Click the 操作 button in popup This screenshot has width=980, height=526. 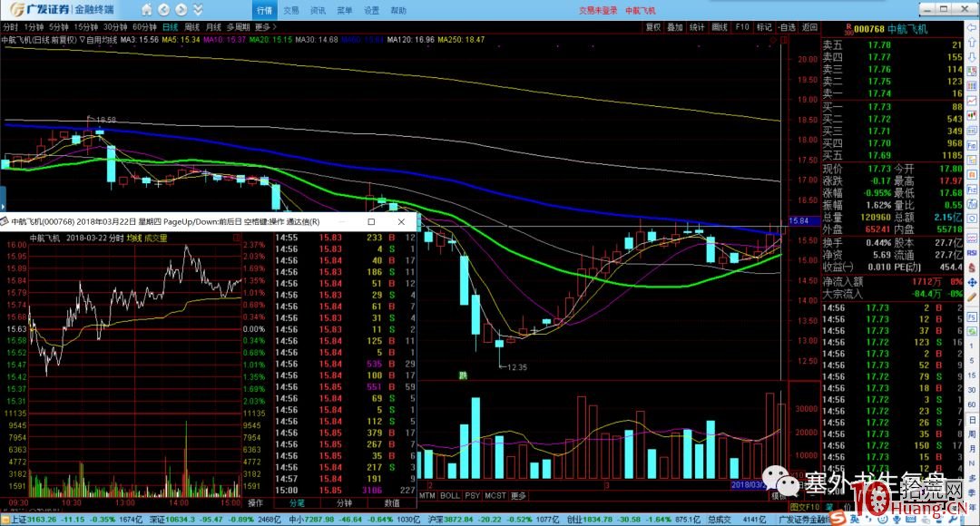[x=256, y=503]
